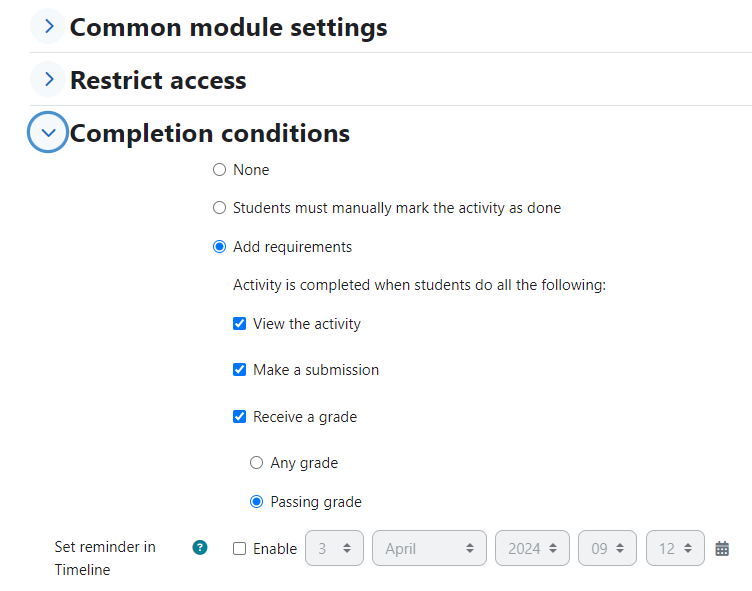Screen dimensions: 752x591
Task: Choose the Passing grade option
Action: (257, 502)
